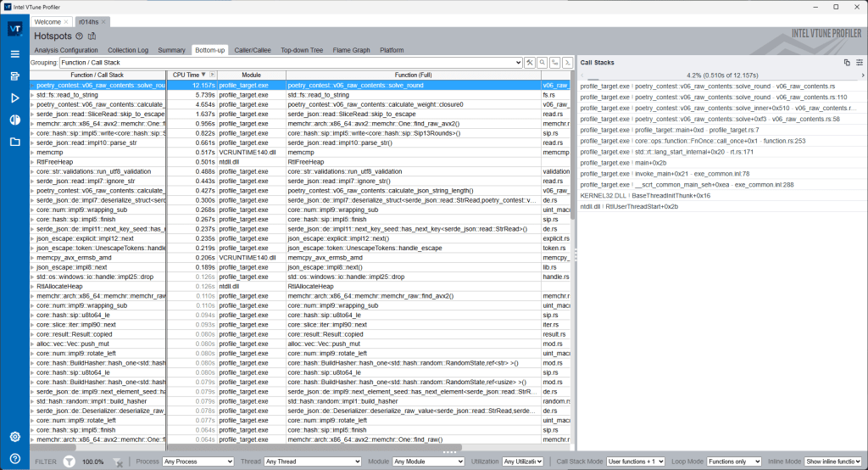868x470 pixels.
Task: Click the Configure Analysis play icon in the sidebar
Action: (14, 98)
